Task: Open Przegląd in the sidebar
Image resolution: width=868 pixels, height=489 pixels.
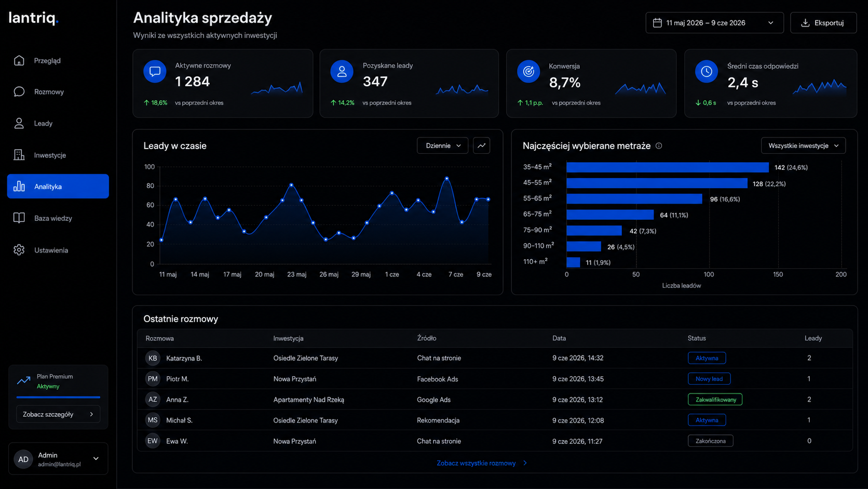Action: pyautogui.click(x=58, y=61)
